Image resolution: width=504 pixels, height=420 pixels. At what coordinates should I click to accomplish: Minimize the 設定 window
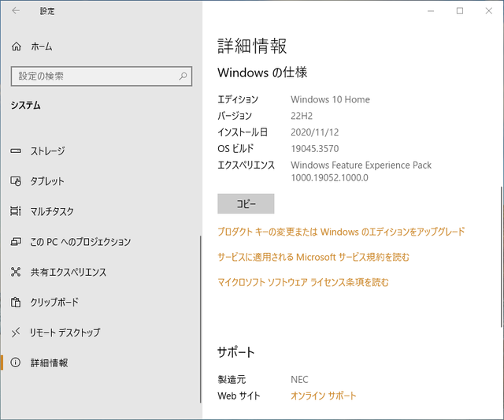431,11
